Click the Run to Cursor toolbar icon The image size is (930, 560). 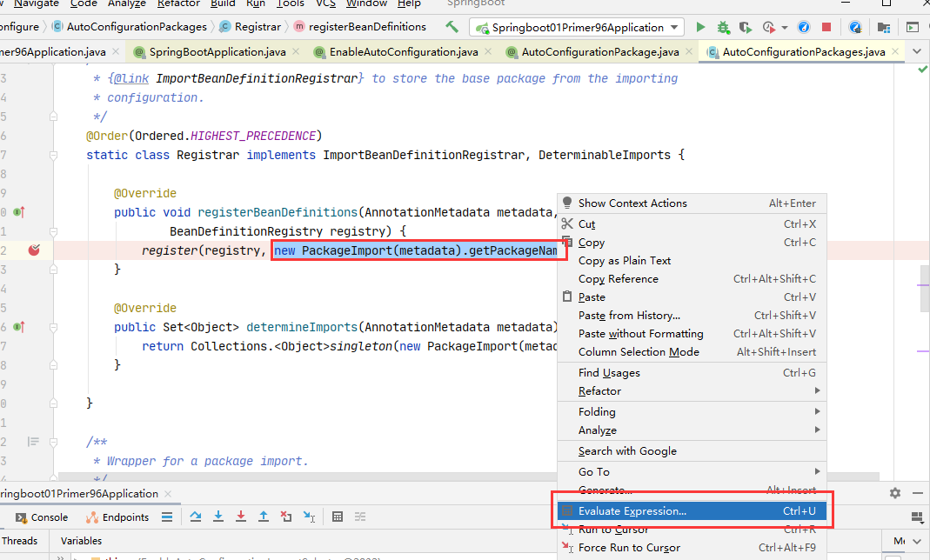(309, 517)
